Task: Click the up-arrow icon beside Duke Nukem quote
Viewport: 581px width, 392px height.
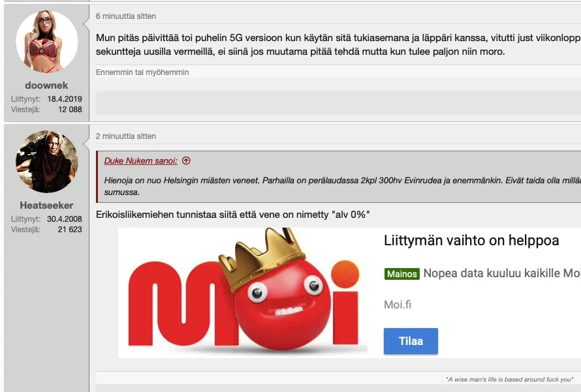Action: [186, 160]
